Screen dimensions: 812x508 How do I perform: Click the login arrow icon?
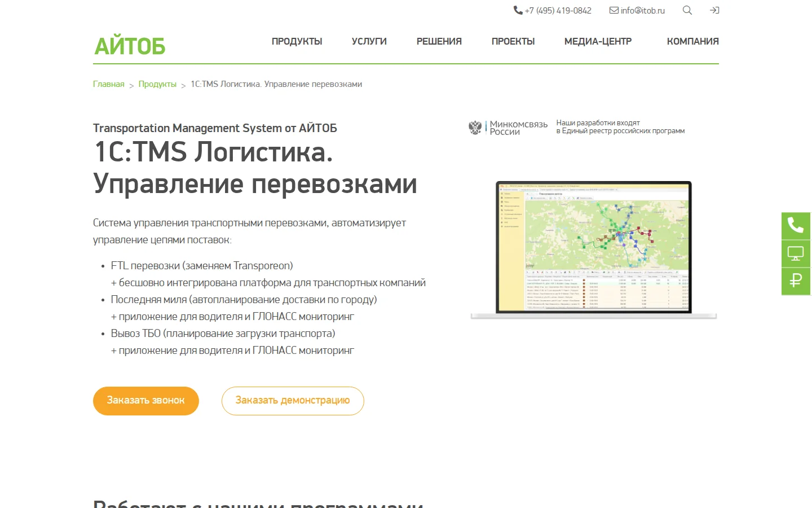click(x=714, y=10)
